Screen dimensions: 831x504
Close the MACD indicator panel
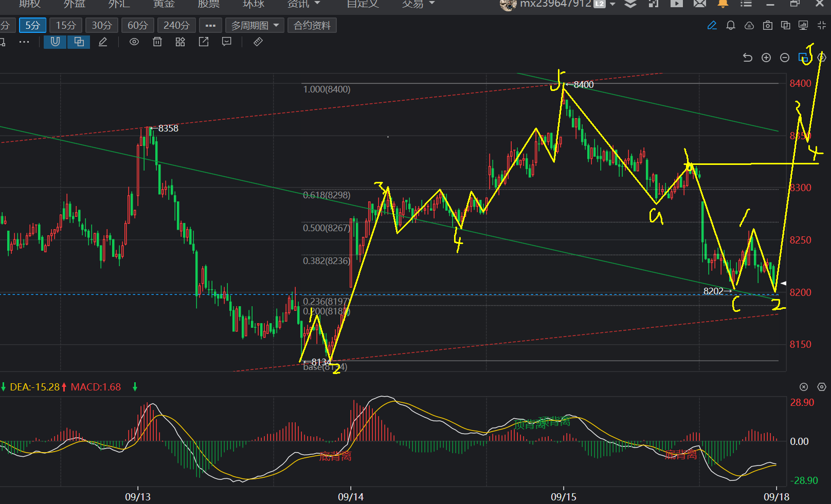(x=804, y=387)
